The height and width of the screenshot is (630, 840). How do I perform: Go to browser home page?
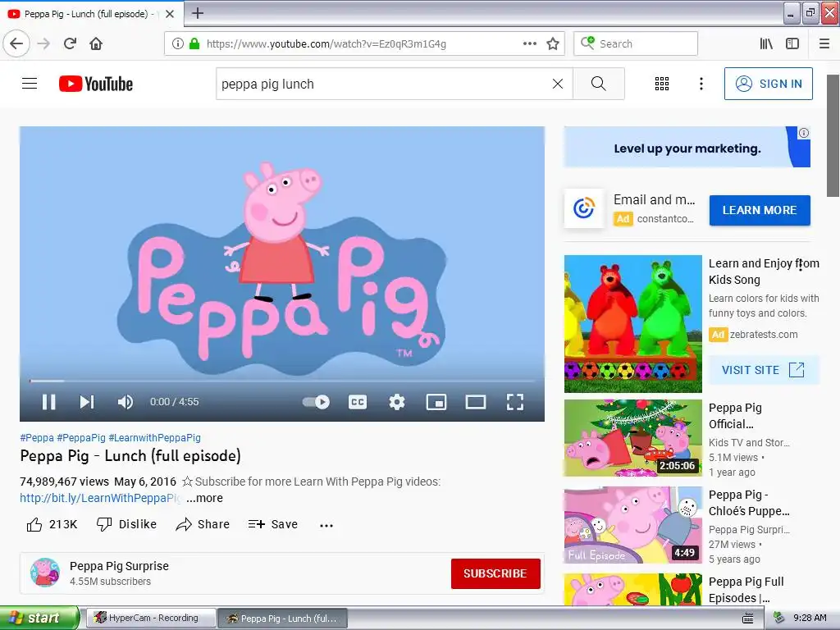(96, 43)
